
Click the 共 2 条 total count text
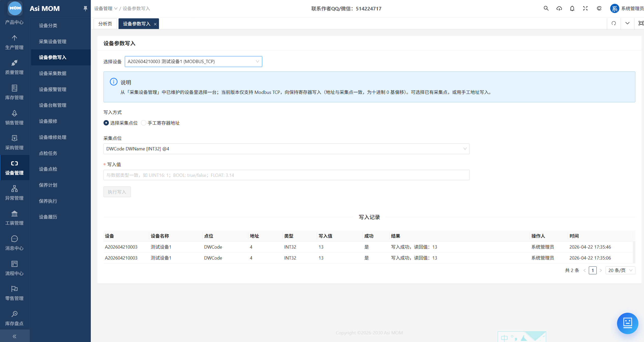[x=572, y=270]
